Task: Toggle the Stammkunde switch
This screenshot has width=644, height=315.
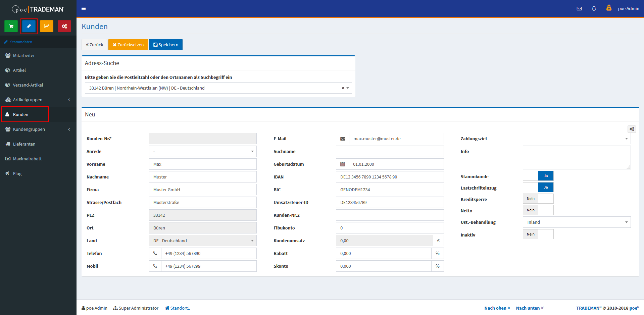Action: pyautogui.click(x=538, y=176)
